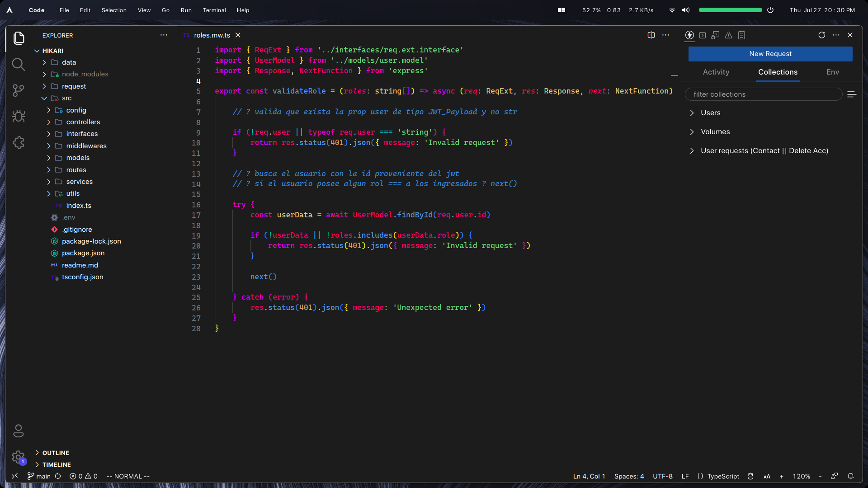Click the TypeScript language mode in status bar
This screenshot has height=488, width=868.
point(723,476)
